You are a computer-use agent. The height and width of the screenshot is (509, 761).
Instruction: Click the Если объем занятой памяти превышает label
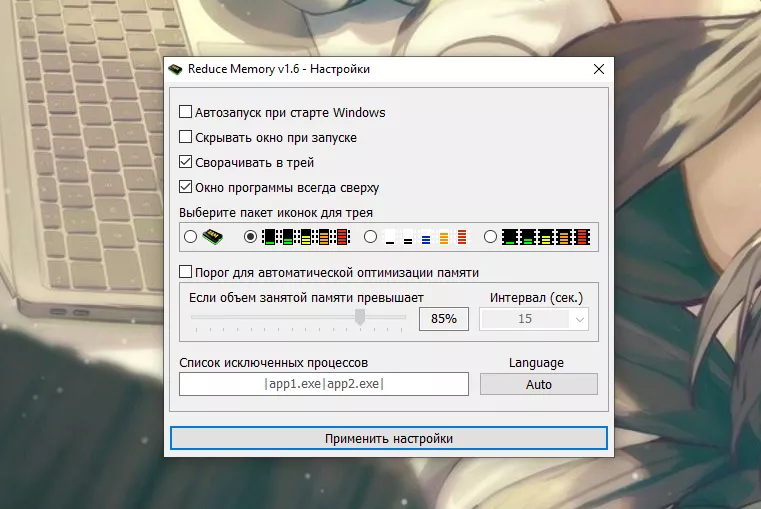[x=306, y=297]
